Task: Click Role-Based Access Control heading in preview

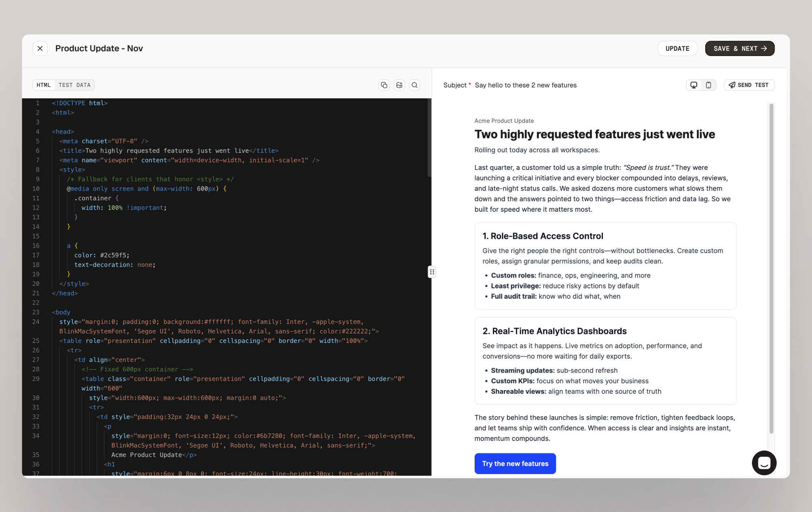Action: click(542, 236)
